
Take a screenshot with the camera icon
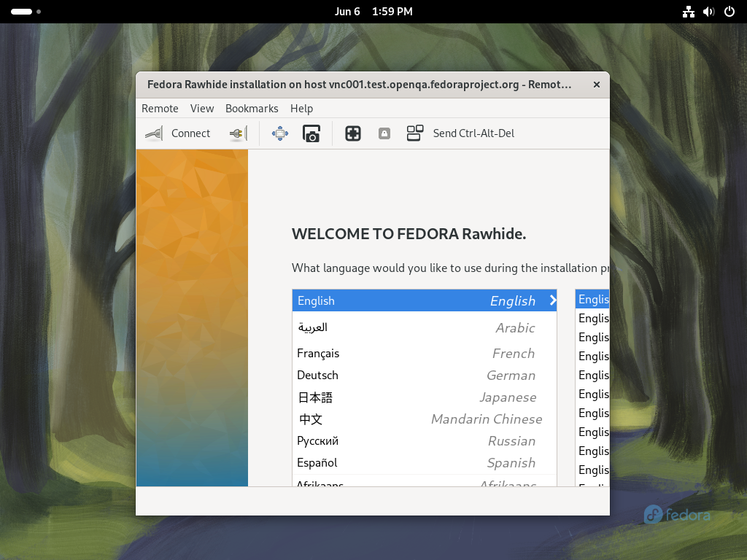tap(311, 133)
